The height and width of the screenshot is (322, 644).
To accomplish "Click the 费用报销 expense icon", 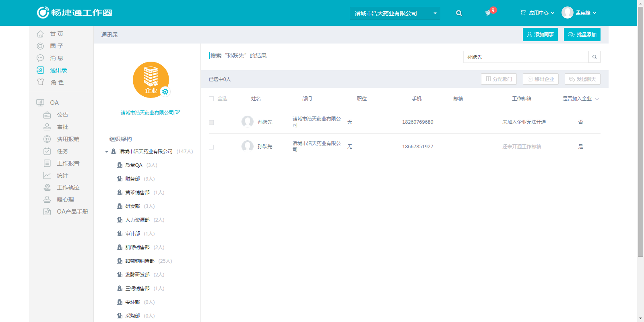I will pos(47,139).
